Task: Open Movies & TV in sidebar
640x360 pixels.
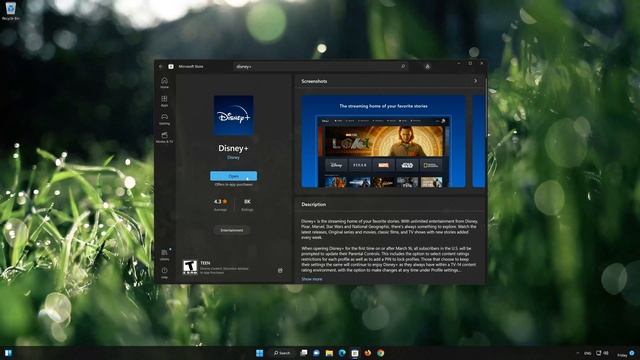Action: (x=164, y=138)
